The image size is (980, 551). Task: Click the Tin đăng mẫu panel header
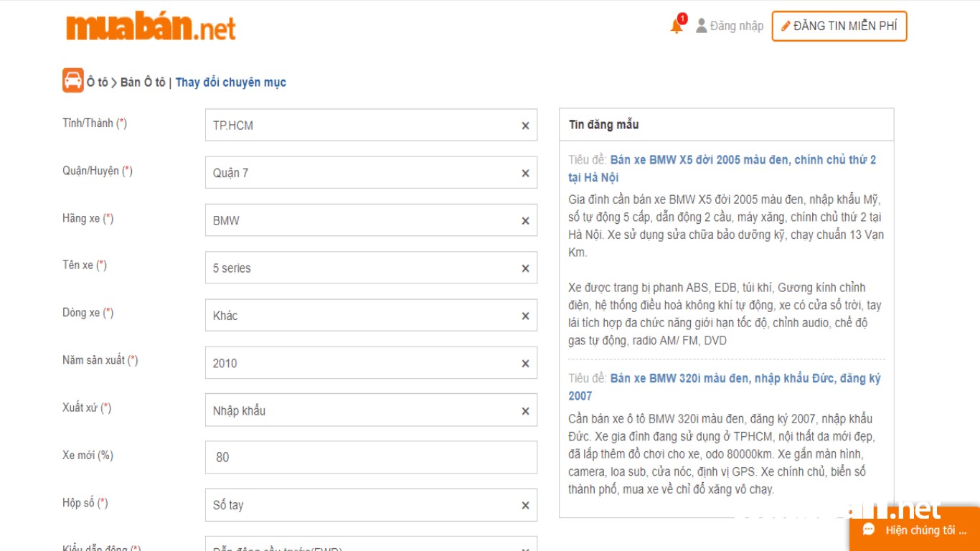click(x=726, y=125)
